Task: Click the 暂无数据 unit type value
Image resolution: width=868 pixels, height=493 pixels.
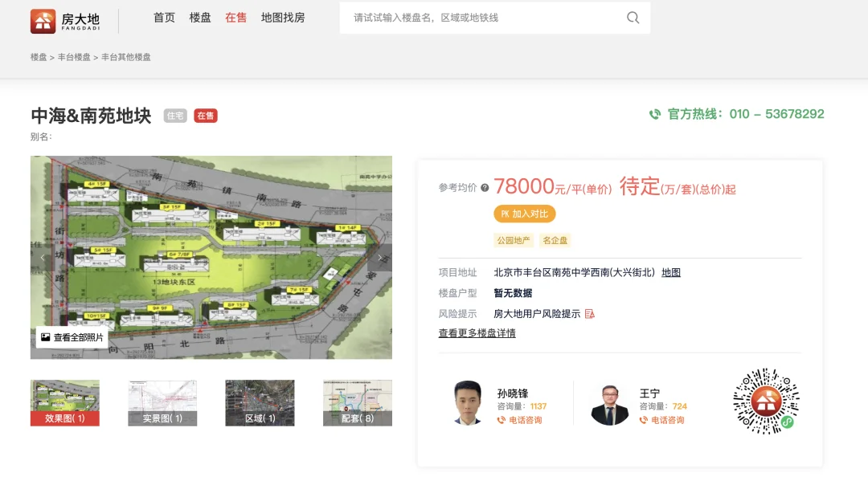Action: pos(513,293)
